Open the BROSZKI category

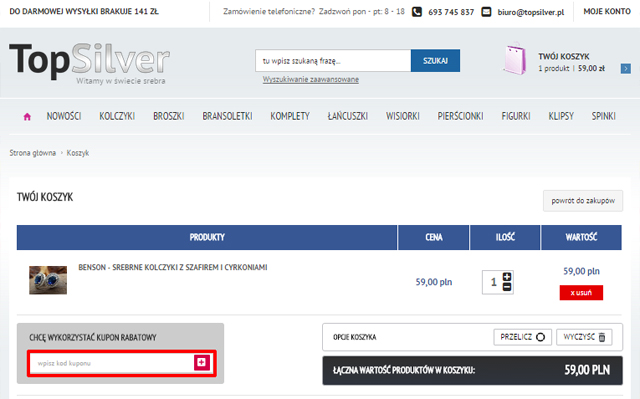tap(169, 116)
